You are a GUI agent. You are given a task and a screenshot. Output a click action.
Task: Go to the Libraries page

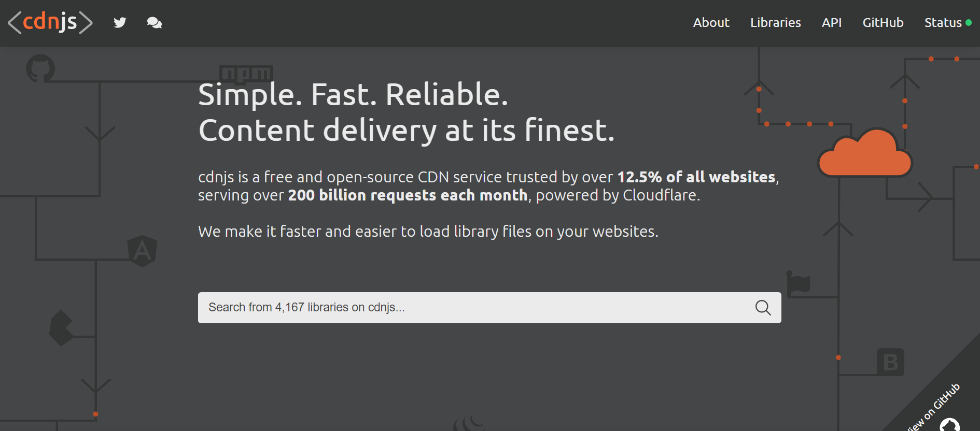point(775,23)
